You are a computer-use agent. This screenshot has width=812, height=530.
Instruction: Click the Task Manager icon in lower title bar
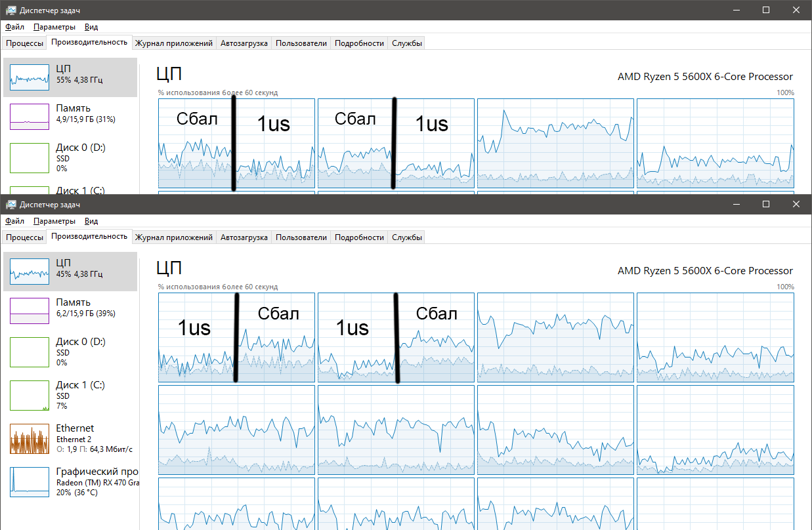[x=11, y=204]
